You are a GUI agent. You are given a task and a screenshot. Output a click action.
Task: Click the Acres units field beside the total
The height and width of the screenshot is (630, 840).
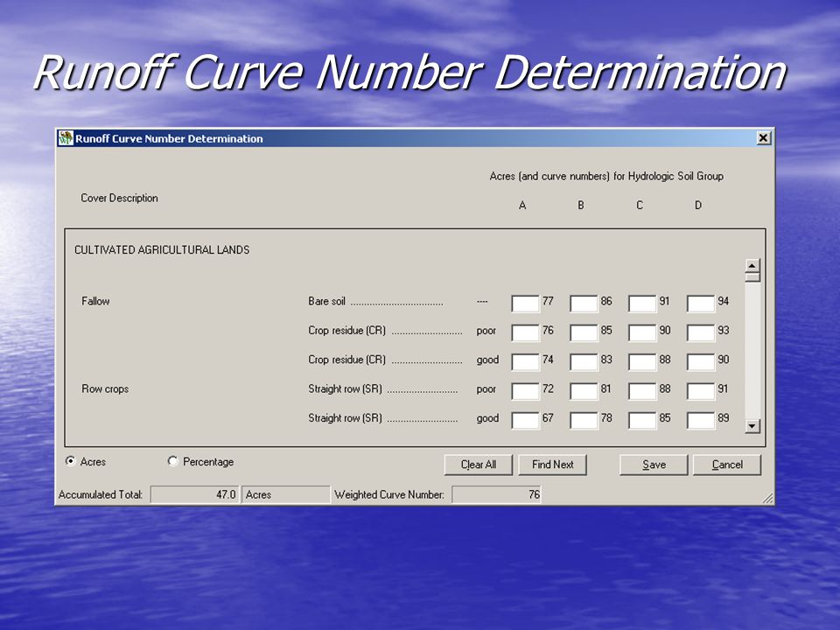(285, 494)
